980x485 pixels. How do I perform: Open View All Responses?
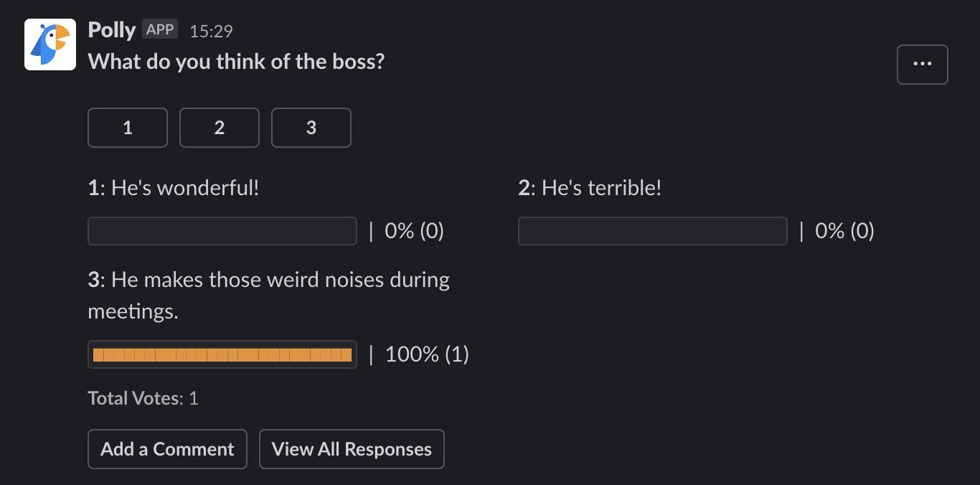pos(352,449)
